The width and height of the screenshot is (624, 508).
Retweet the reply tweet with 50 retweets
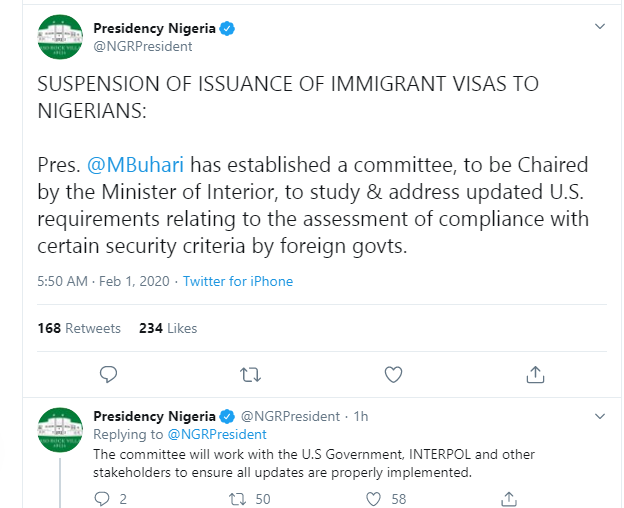[238, 499]
